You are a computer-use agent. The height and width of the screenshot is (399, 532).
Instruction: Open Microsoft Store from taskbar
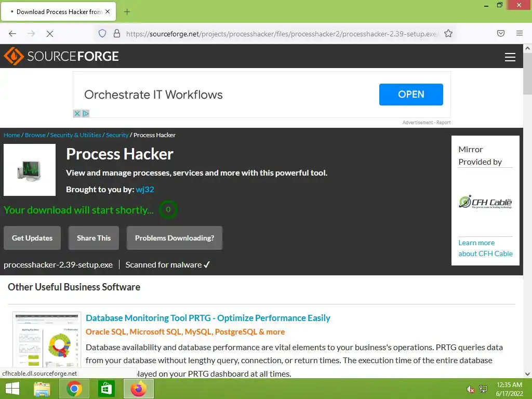(x=106, y=389)
